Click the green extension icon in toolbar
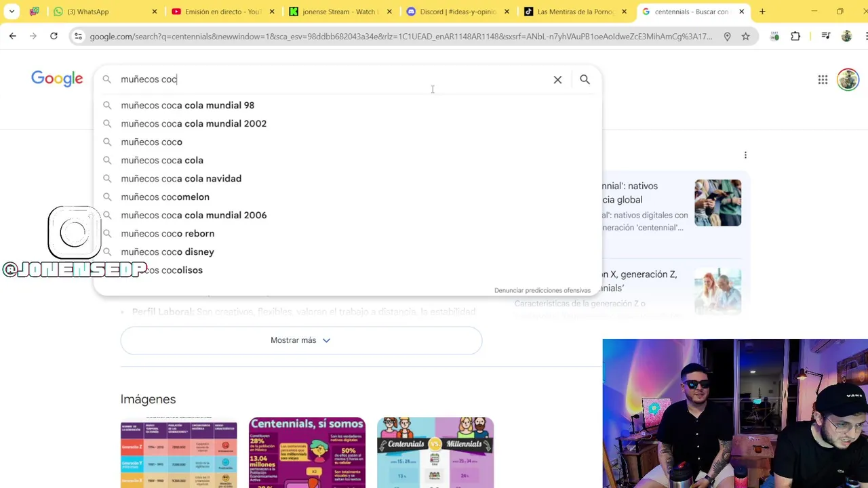868x488 pixels. 774,37
